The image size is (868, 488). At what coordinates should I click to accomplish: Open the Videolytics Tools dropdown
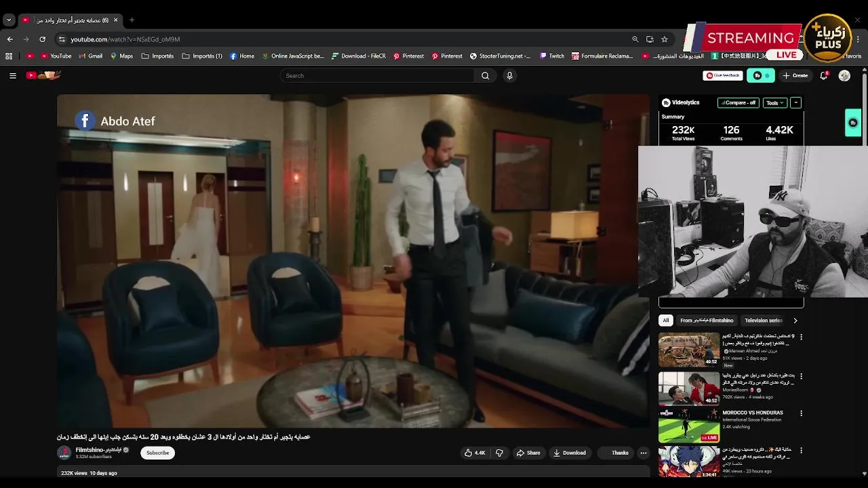(774, 103)
